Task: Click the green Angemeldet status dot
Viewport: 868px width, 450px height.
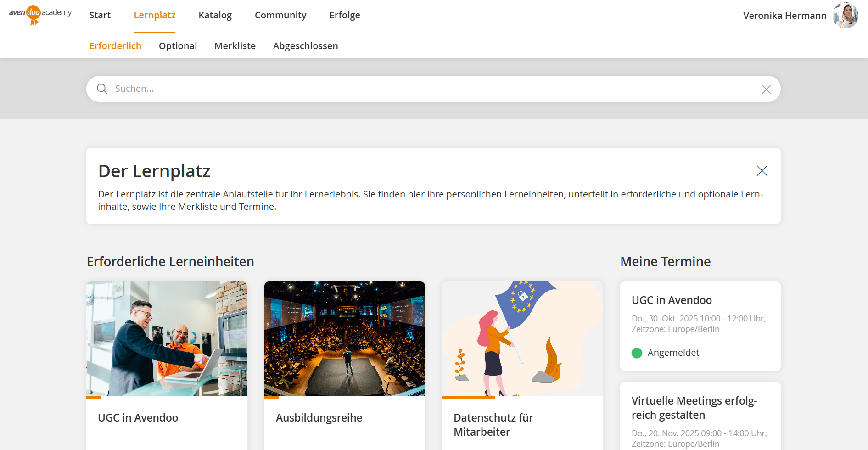Action: [x=637, y=353]
